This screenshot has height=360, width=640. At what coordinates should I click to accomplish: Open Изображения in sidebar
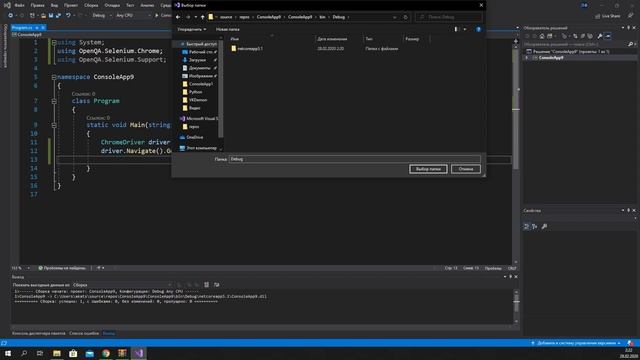pyautogui.click(x=199, y=76)
